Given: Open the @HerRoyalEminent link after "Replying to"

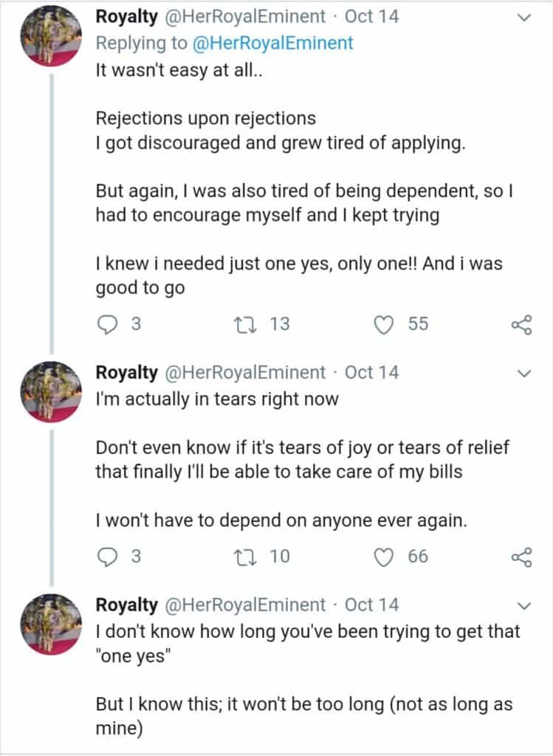Looking at the screenshot, I should [x=272, y=43].
